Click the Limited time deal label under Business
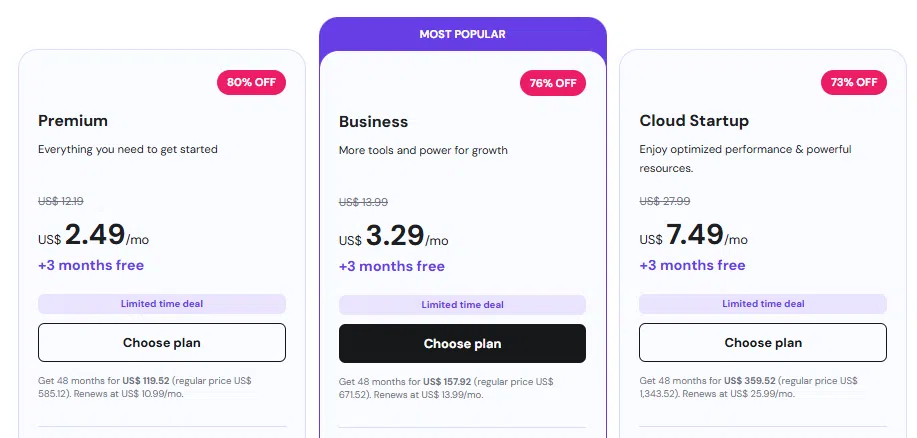The height and width of the screenshot is (438, 917). coord(462,305)
